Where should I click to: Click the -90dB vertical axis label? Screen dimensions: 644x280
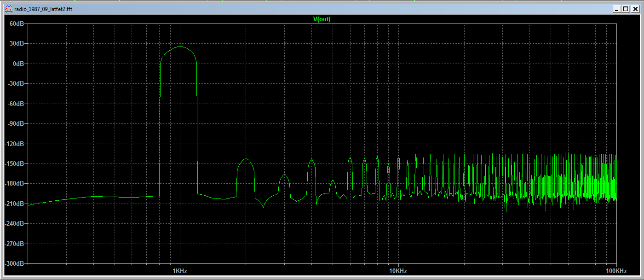click(x=16, y=123)
